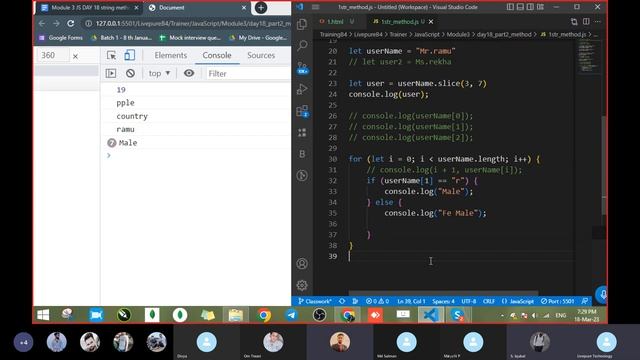Open Windows Start menu
Image resolution: width=640 pixels, height=360 pixels.
click(43, 315)
